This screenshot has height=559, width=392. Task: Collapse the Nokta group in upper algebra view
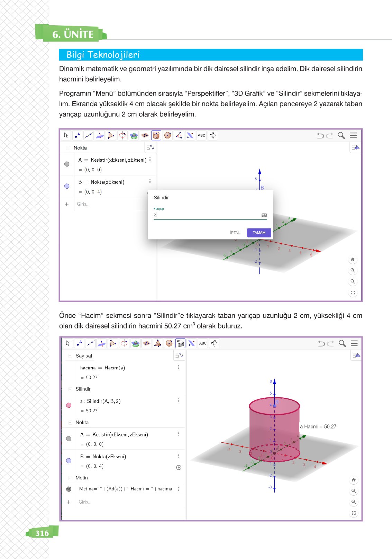click(68, 148)
